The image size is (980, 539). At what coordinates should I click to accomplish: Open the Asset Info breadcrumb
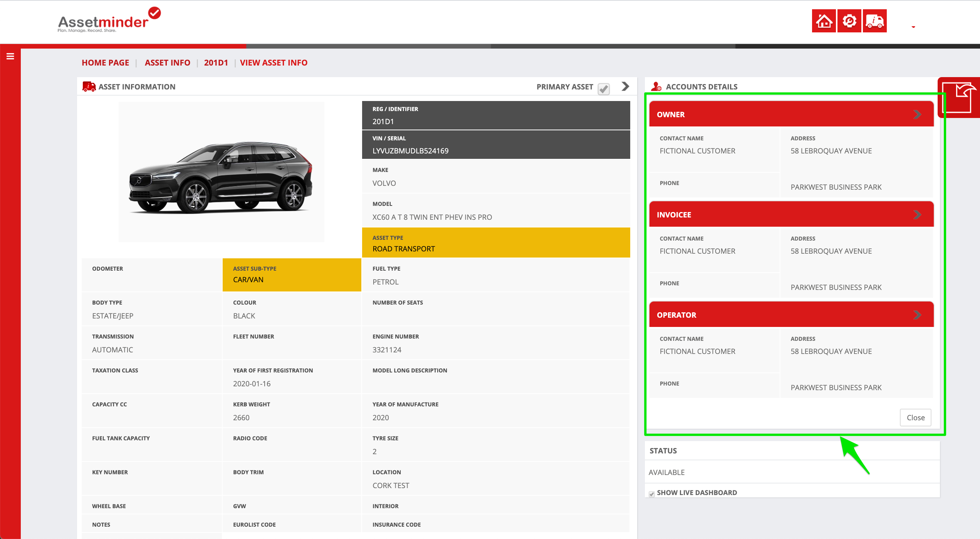click(x=167, y=62)
